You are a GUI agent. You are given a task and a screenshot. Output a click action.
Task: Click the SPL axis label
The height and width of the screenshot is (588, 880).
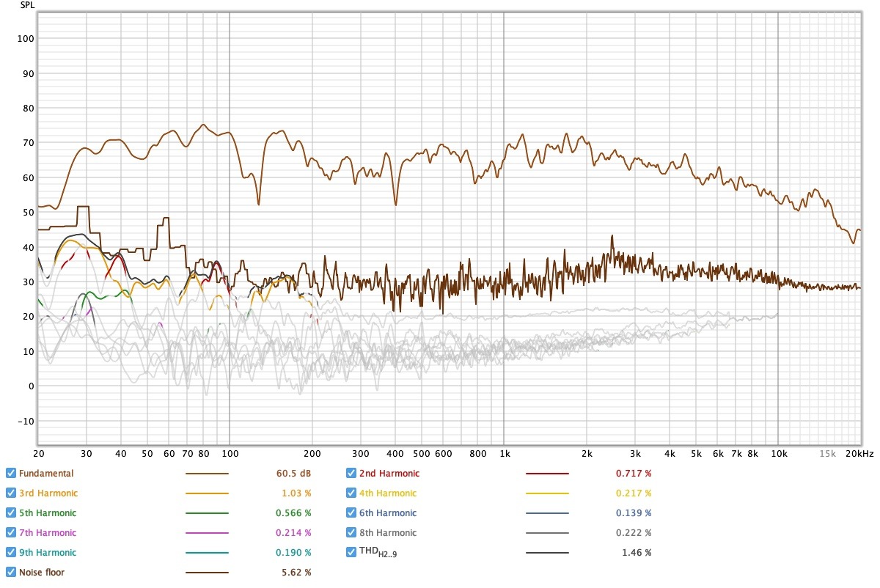pyautogui.click(x=26, y=5)
